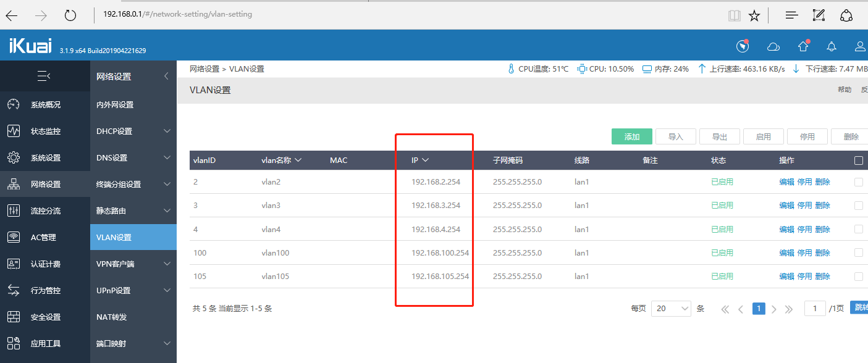Open 状态监控 in main sidebar
This screenshot has height=363, width=868.
[45, 131]
